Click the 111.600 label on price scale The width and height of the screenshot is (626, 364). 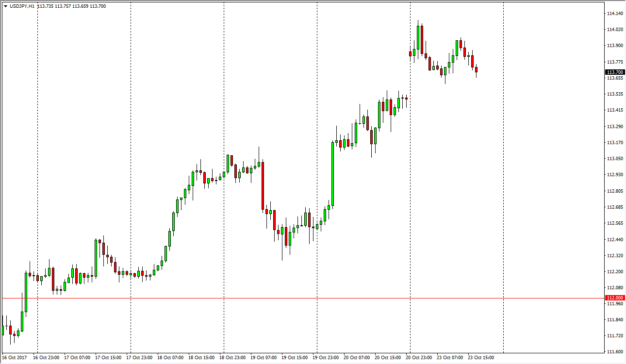point(614,351)
